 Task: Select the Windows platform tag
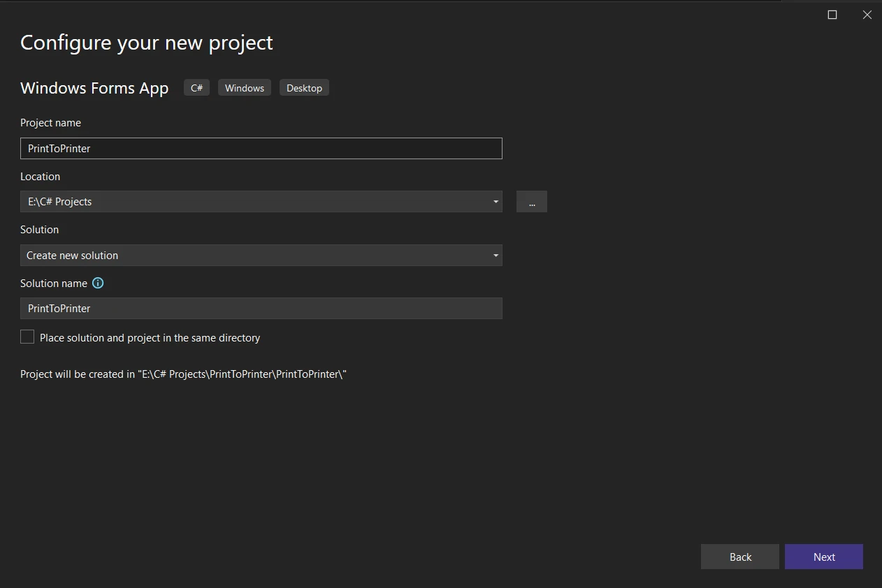coord(245,88)
